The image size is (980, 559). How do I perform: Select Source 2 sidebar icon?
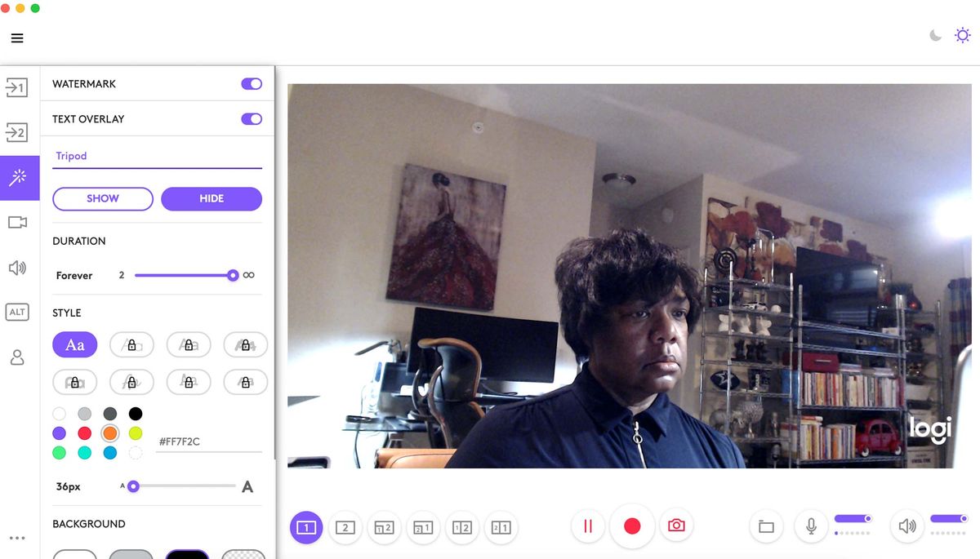(17, 132)
